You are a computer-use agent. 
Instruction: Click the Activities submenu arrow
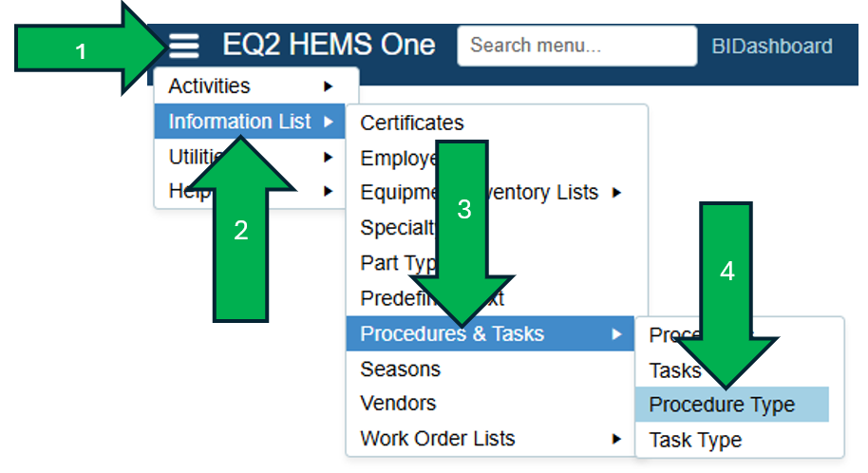[x=328, y=86]
